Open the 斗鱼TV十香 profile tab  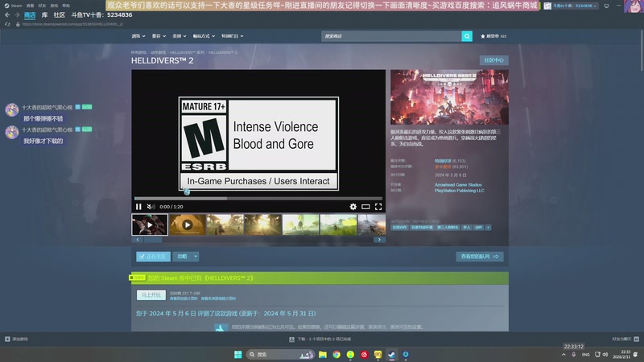tap(101, 14)
